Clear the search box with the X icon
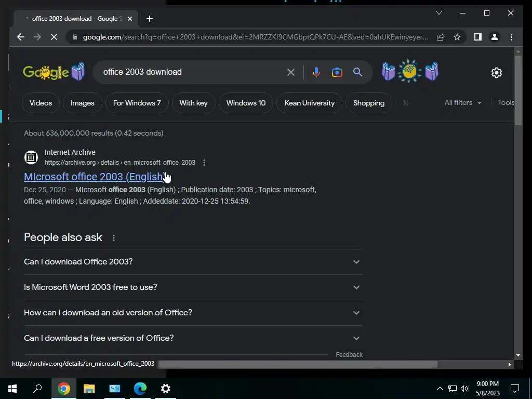The image size is (532, 399). pos(291,72)
